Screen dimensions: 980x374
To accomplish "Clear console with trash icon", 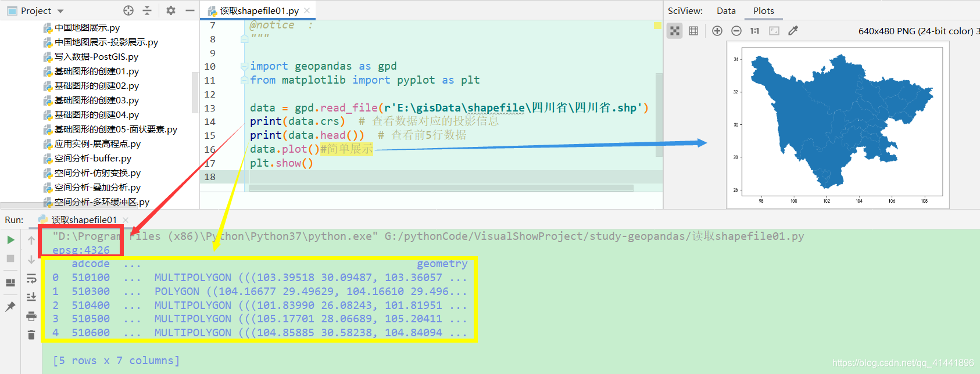I will [31, 335].
